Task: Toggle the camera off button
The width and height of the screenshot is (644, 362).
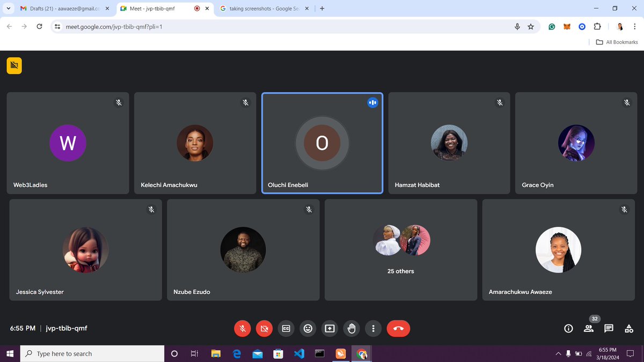Action: pyautogui.click(x=264, y=328)
